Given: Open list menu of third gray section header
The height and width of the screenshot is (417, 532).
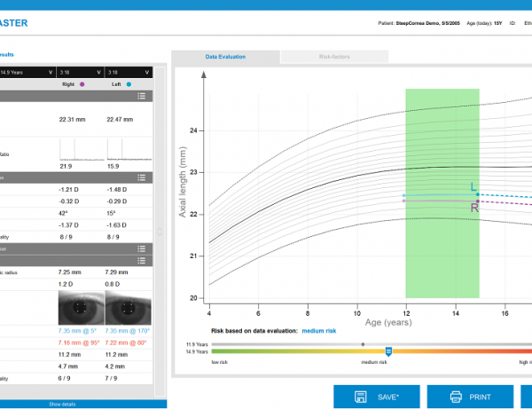Looking at the screenshot, I should pos(141,248).
